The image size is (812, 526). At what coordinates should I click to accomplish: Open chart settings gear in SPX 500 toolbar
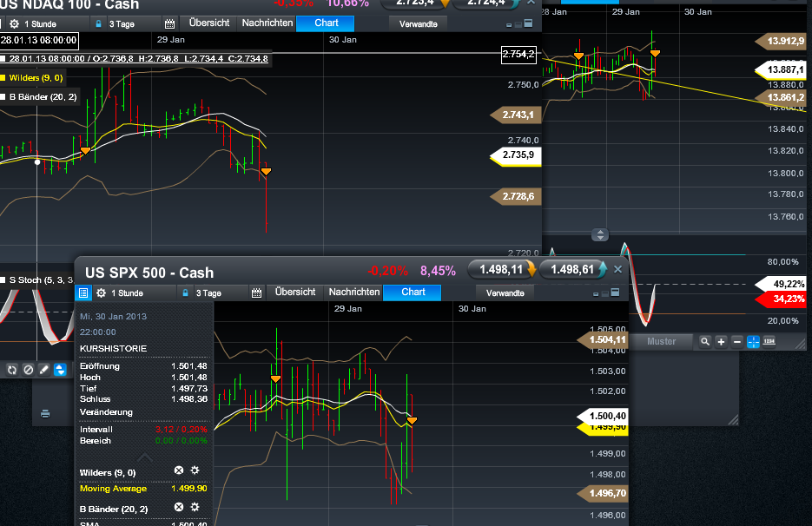[x=101, y=293]
